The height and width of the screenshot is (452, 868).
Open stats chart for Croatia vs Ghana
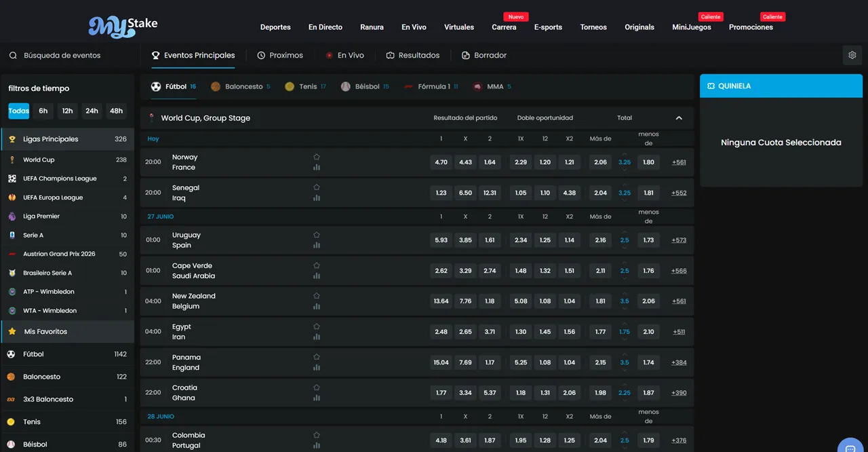pyautogui.click(x=317, y=398)
